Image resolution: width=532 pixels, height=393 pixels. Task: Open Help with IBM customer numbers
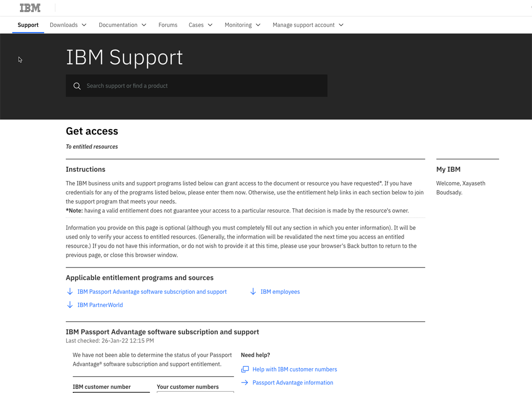[x=294, y=369]
